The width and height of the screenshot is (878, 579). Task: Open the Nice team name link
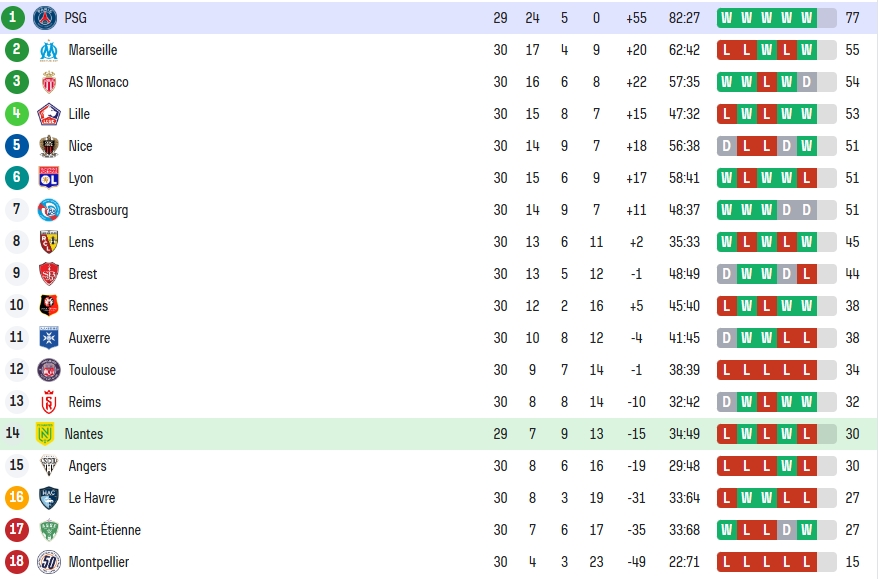80,146
